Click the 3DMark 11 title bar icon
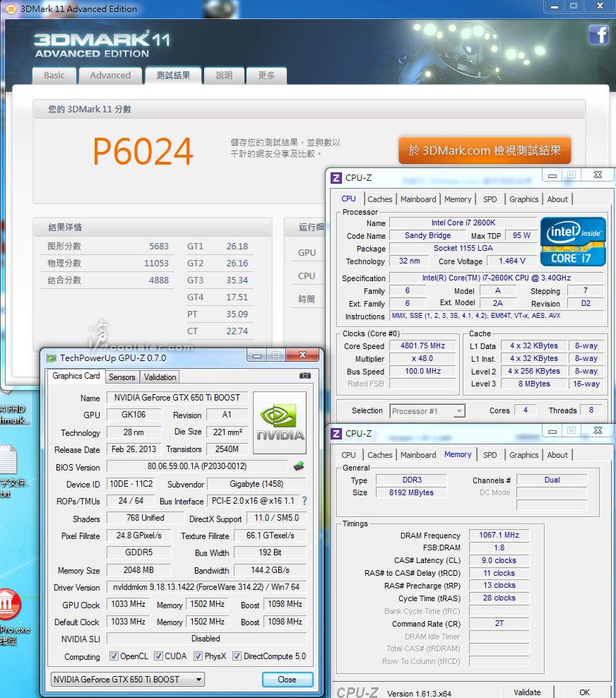The height and width of the screenshot is (698, 616). pos(11,9)
